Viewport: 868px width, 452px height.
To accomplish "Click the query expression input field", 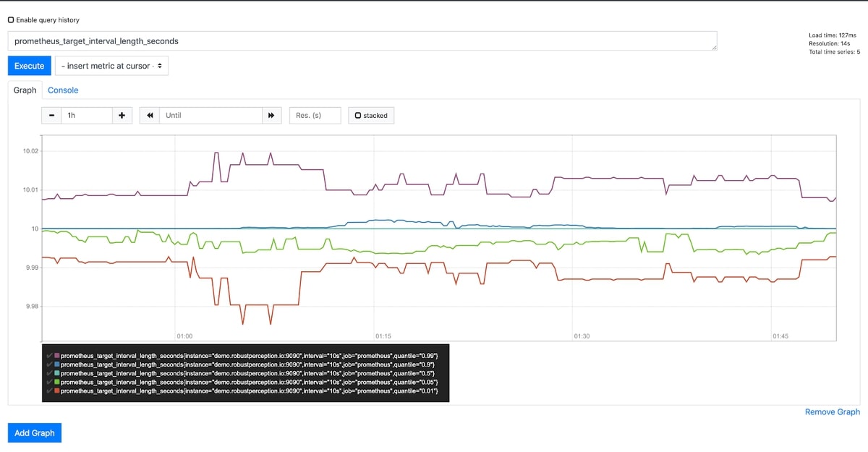I will (362, 41).
